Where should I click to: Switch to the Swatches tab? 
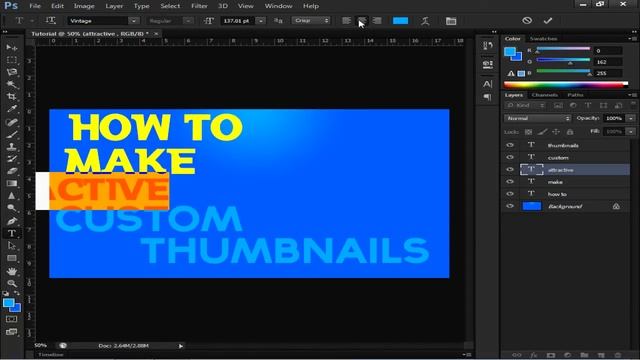[543, 38]
